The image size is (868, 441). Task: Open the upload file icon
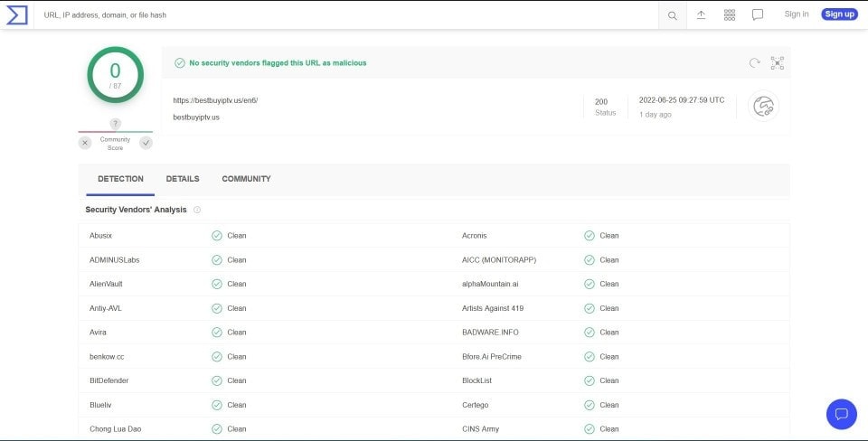[701, 15]
